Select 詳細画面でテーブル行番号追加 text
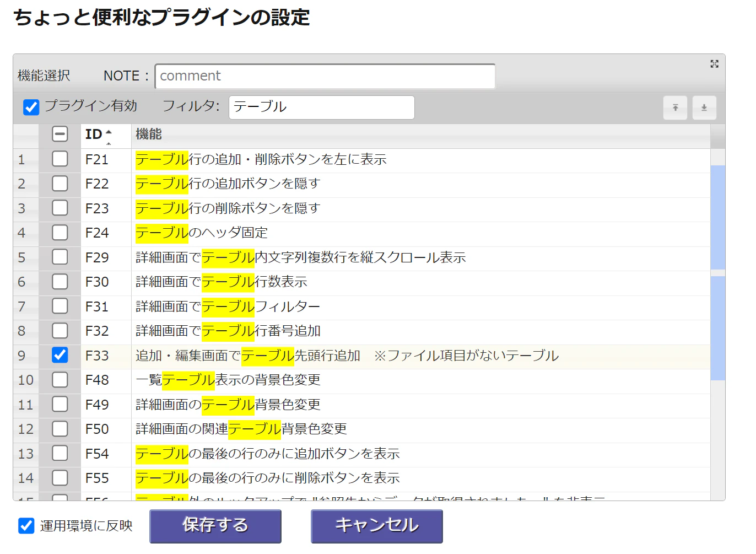This screenshot has height=554, width=756. point(228,331)
